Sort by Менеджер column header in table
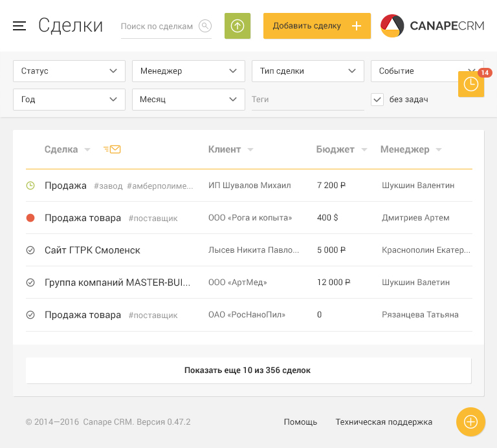This screenshot has width=497, height=448. (411, 149)
